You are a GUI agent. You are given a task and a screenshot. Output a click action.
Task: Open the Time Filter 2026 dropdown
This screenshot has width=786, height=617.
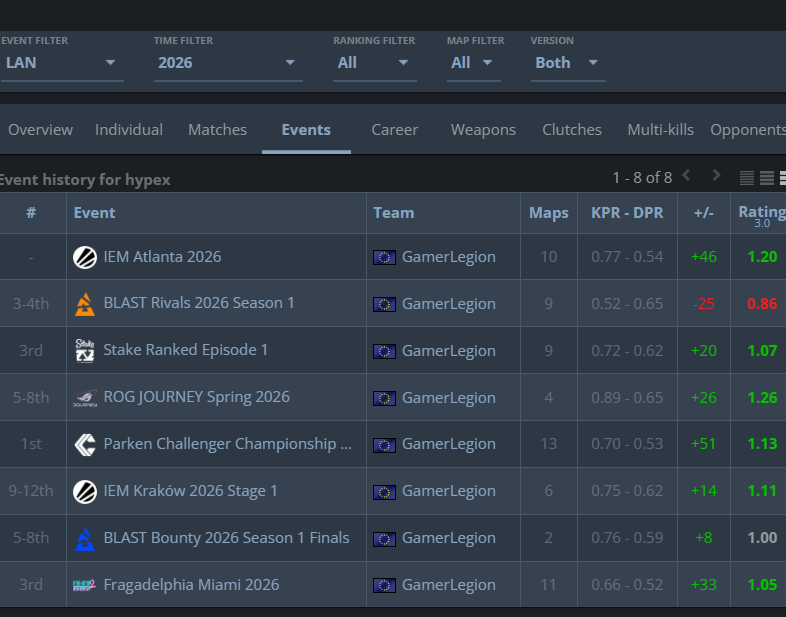point(228,63)
